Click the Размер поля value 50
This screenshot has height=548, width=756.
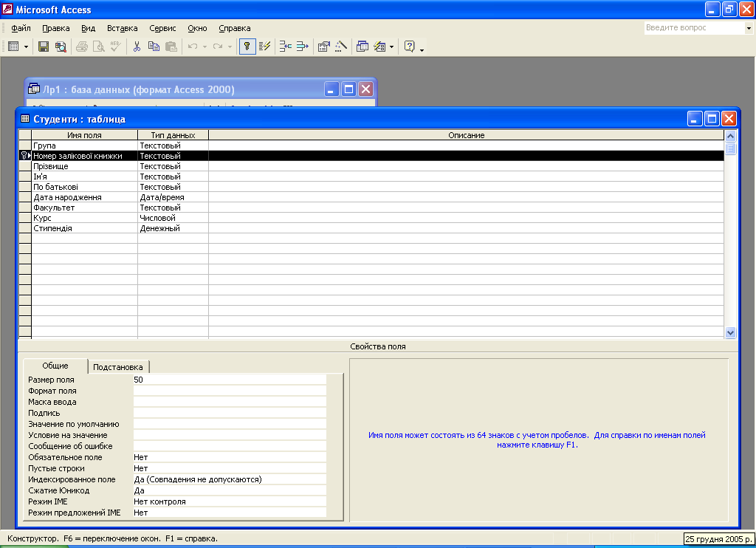230,380
